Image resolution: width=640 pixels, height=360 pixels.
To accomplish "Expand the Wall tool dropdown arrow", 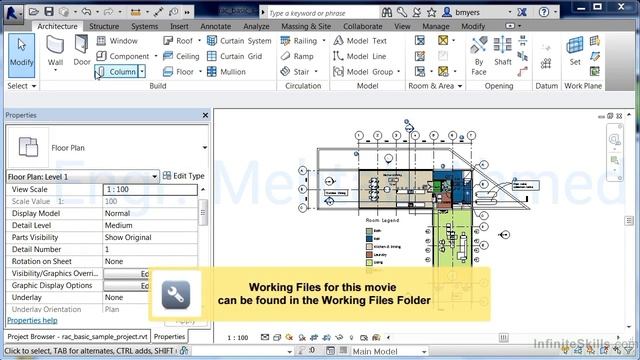I will pos(55,70).
